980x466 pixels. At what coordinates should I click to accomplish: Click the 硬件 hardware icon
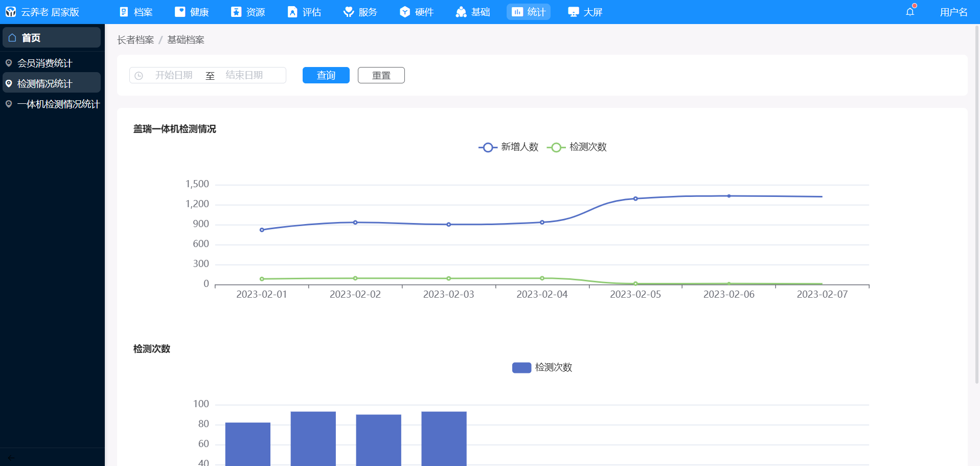point(405,12)
